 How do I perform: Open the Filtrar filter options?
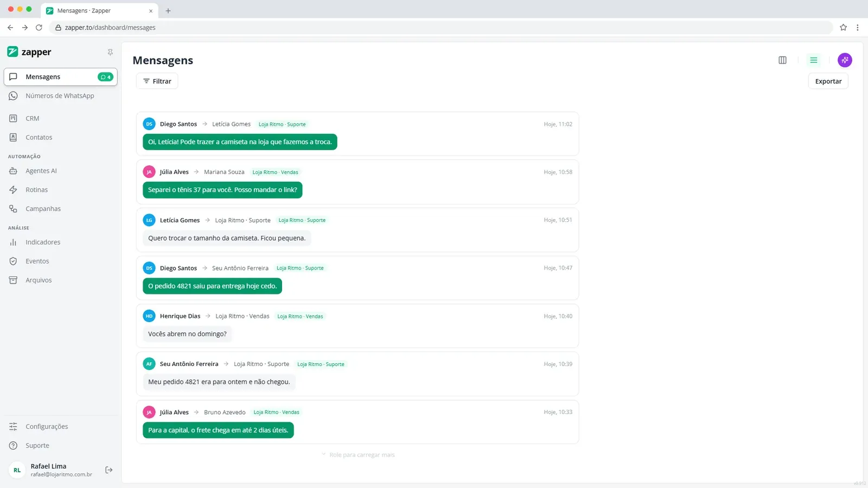[x=157, y=81]
